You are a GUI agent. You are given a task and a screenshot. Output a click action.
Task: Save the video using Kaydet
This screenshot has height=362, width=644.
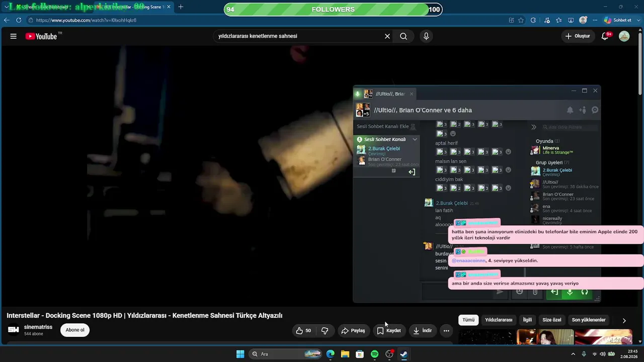point(389,330)
